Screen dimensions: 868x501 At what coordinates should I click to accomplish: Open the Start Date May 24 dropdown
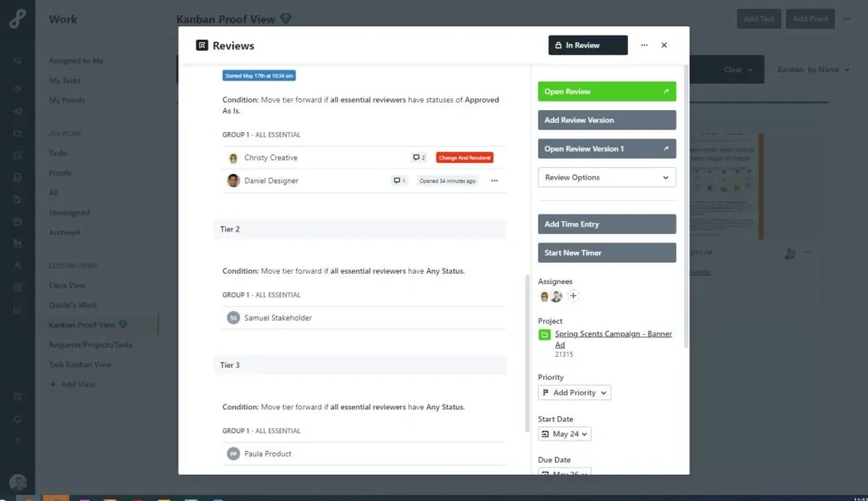click(x=564, y=434)
